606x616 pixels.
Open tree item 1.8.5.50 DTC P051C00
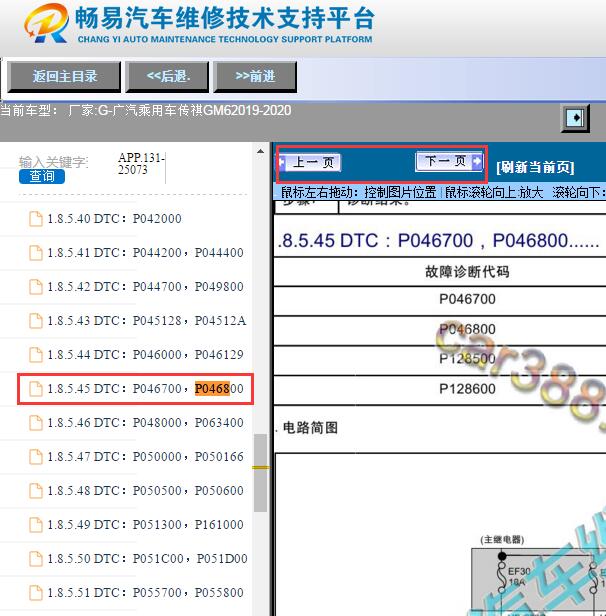click(147, 559)
